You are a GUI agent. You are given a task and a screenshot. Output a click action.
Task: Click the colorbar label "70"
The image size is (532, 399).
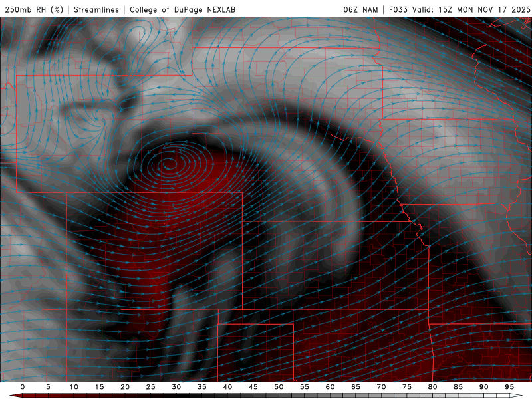tap(381, 387)
